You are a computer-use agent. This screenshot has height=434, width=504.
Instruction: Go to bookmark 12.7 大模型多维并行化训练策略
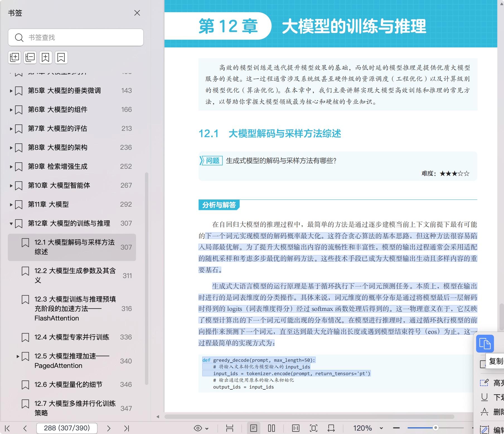(x=75, y=408)
